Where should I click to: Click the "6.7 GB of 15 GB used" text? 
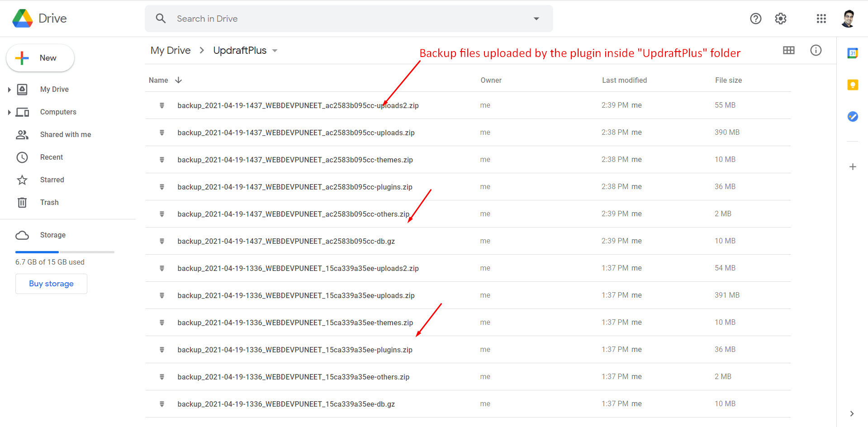pos(50,262)
